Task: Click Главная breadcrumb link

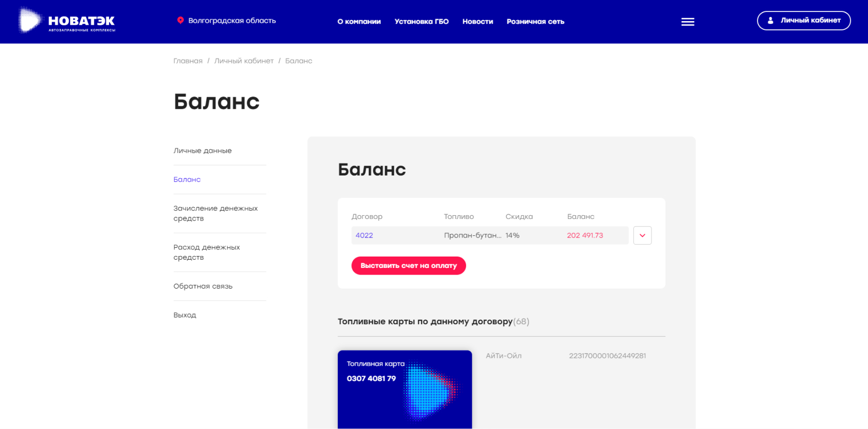Action: pos(188,61)
